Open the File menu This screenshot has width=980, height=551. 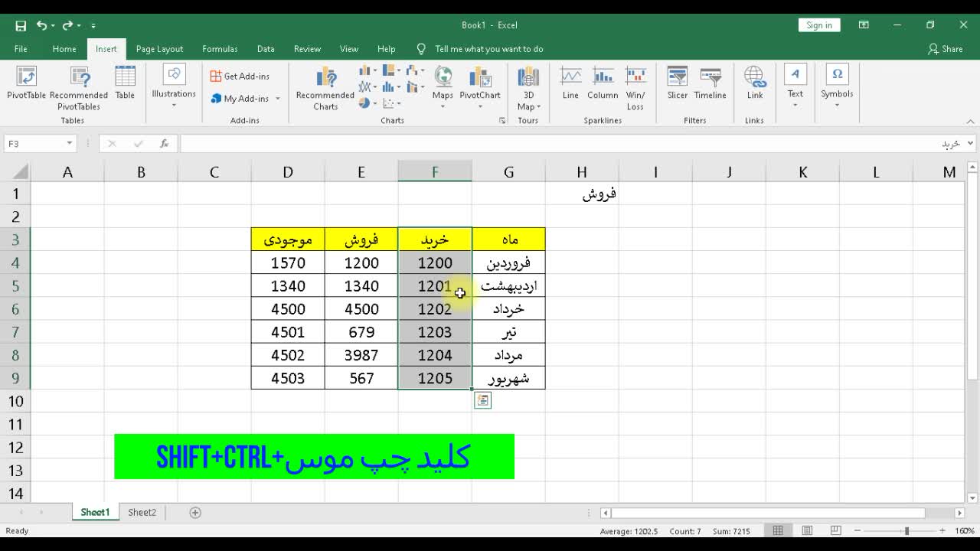tap(21, 49)
